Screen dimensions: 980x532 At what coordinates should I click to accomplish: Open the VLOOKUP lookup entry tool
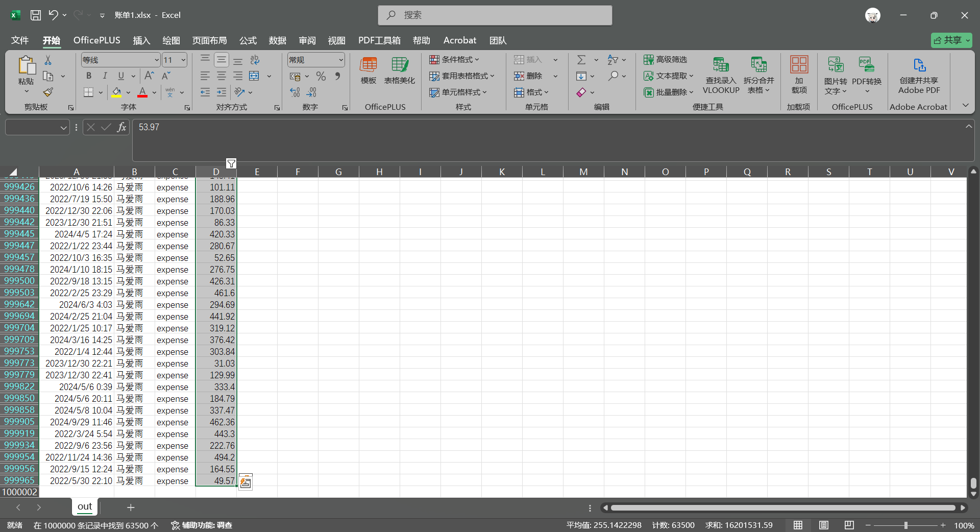pos(721,76)
